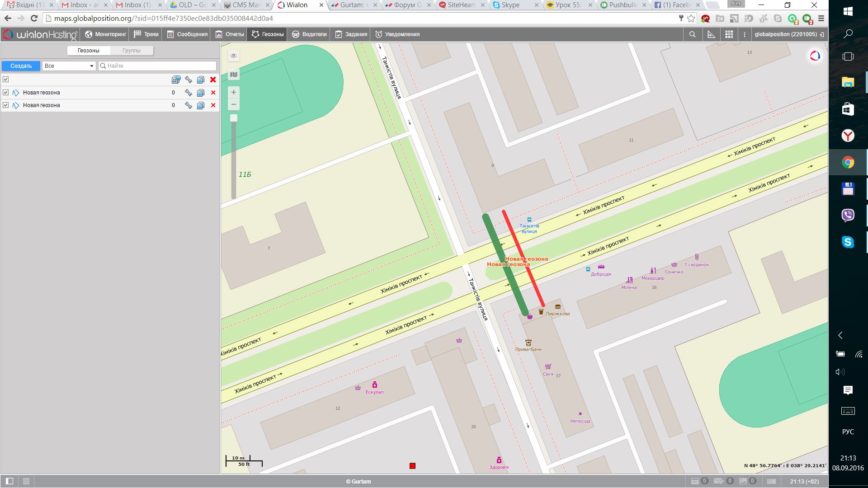Delete the first Новая геозона
868x488 pixels.
pos(213,93)
